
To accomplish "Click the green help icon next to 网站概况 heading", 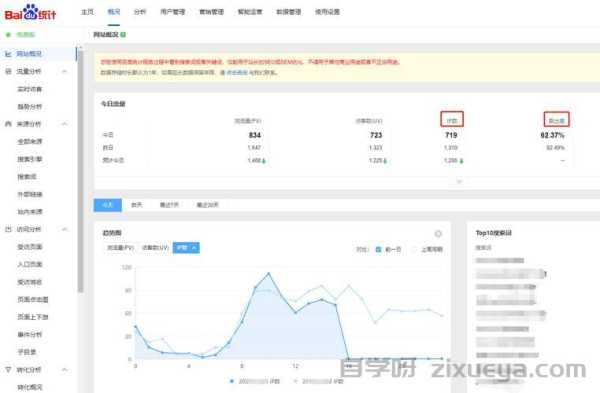I will [x=123, y=34].
